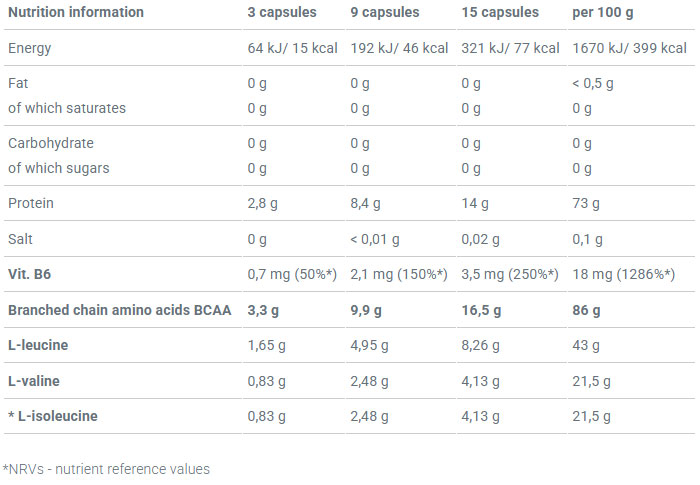The height and width of the screenshot is (485, 700).
Task: Select the "73 g" protein value
Action: (586, 204)
